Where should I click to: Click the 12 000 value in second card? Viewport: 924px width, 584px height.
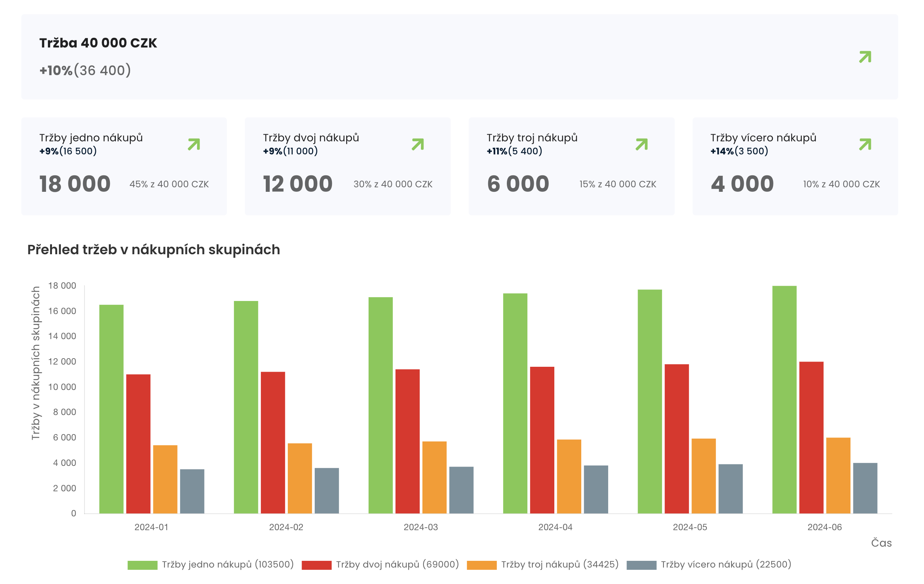[298, 184]
